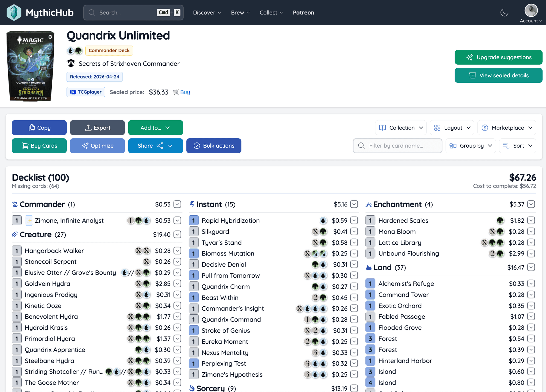
Task: Open the Layout dropdown
Action: click(452, 128)
